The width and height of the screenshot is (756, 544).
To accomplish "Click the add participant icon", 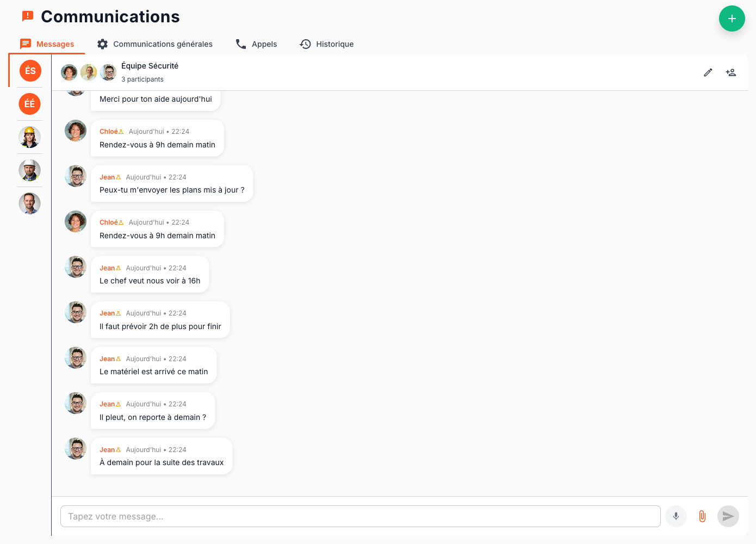I will coord(730,72).
